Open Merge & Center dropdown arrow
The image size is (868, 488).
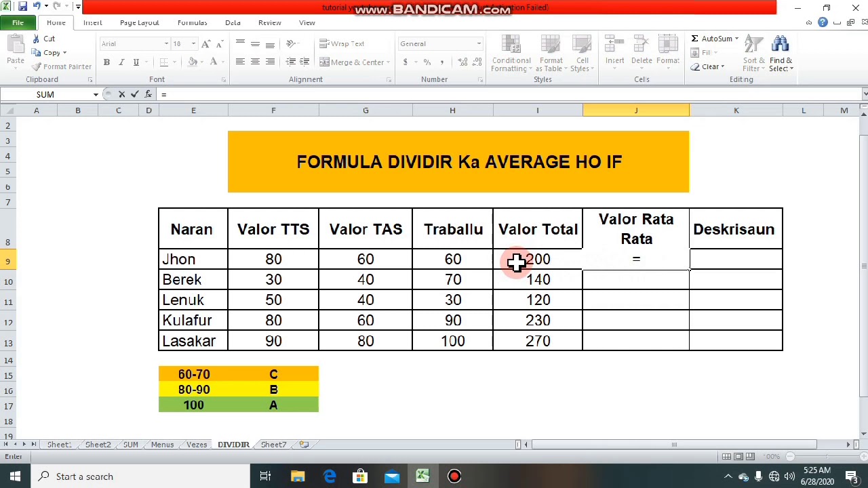point(387,62)
